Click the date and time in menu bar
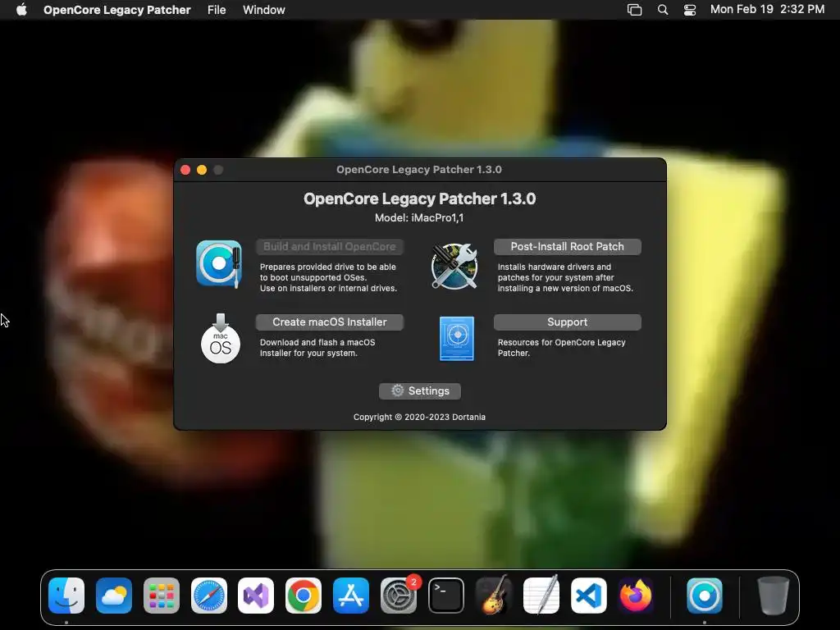The width and height of the screenshot is (840, 630). point(767,10)
